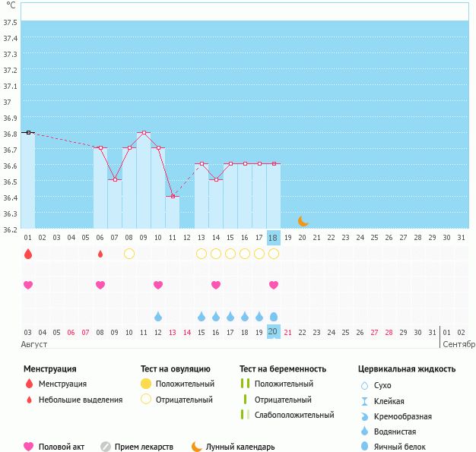Click the 'Половой акт' heart icon in legend
The image size is (476, 452).
point(29,447)
